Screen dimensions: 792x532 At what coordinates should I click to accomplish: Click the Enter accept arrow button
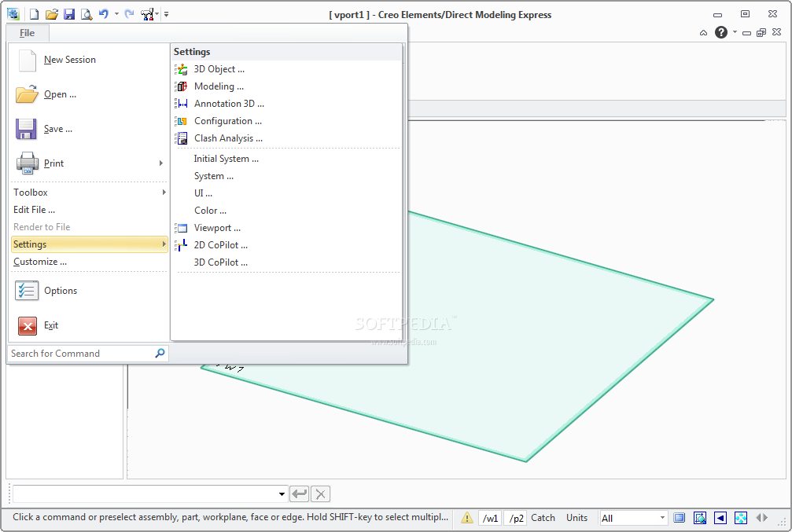pos(300,493)
